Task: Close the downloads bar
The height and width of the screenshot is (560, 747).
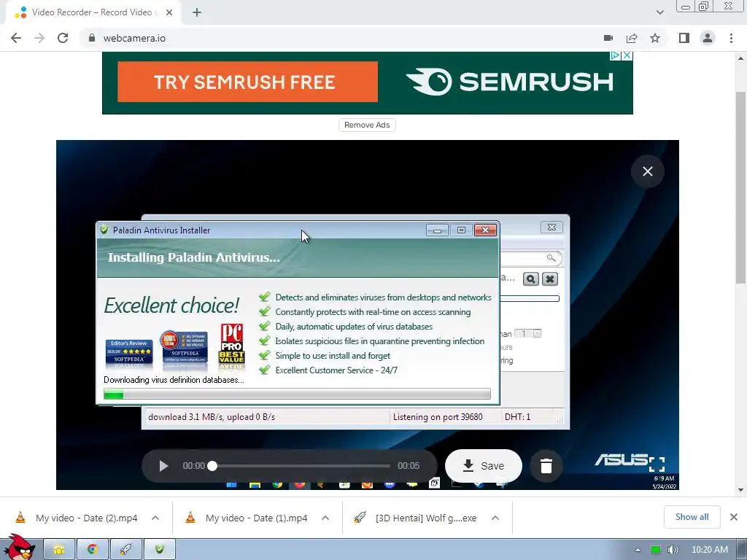Action: point(734,517)
